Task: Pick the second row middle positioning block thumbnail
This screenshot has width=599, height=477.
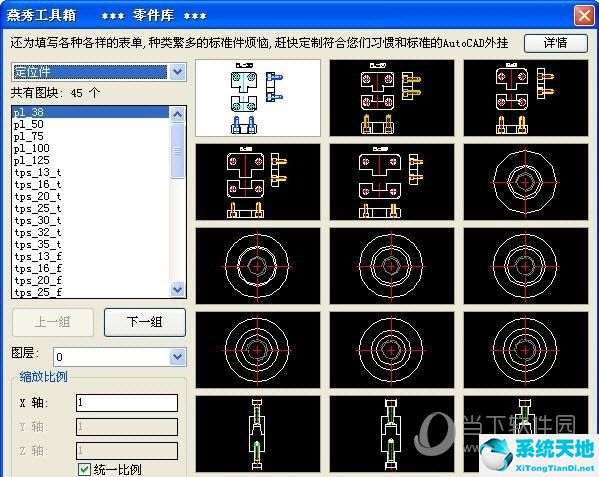Action: 392,182
